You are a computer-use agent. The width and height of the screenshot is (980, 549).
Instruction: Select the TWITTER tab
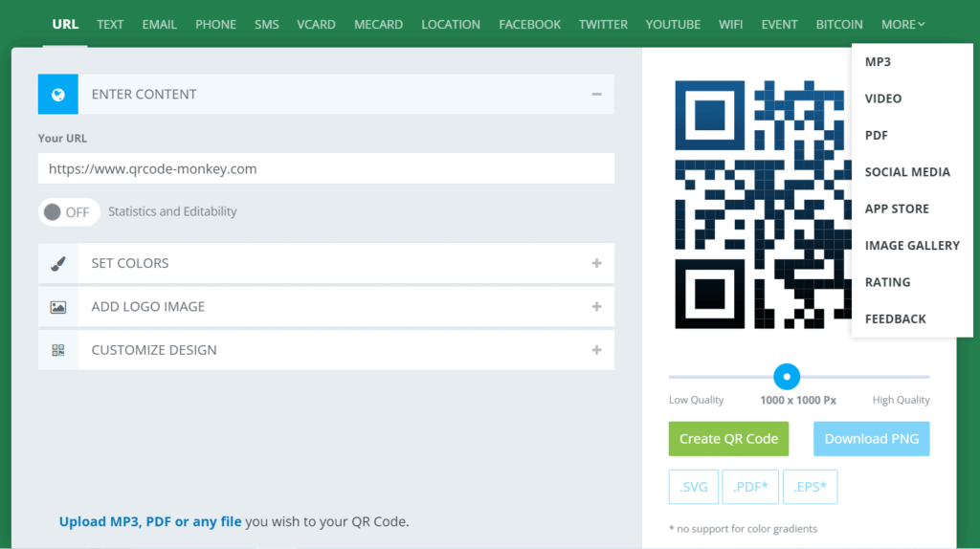pos(603,24)
